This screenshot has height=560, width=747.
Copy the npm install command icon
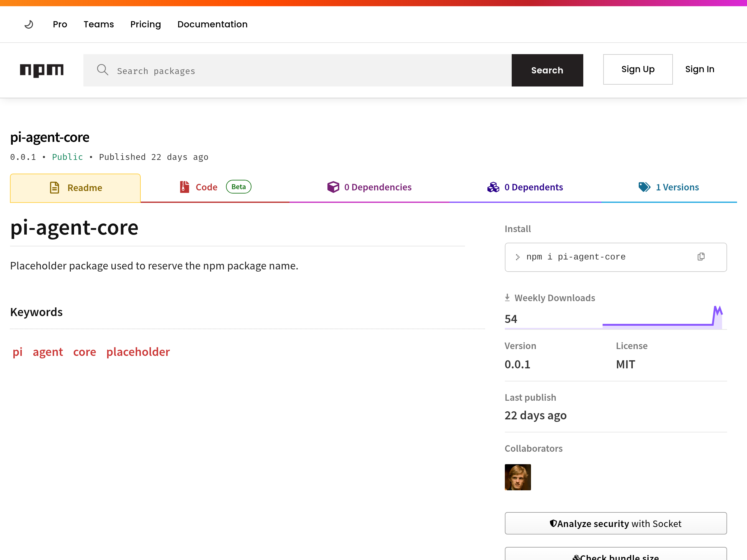(x=701, y=257)
